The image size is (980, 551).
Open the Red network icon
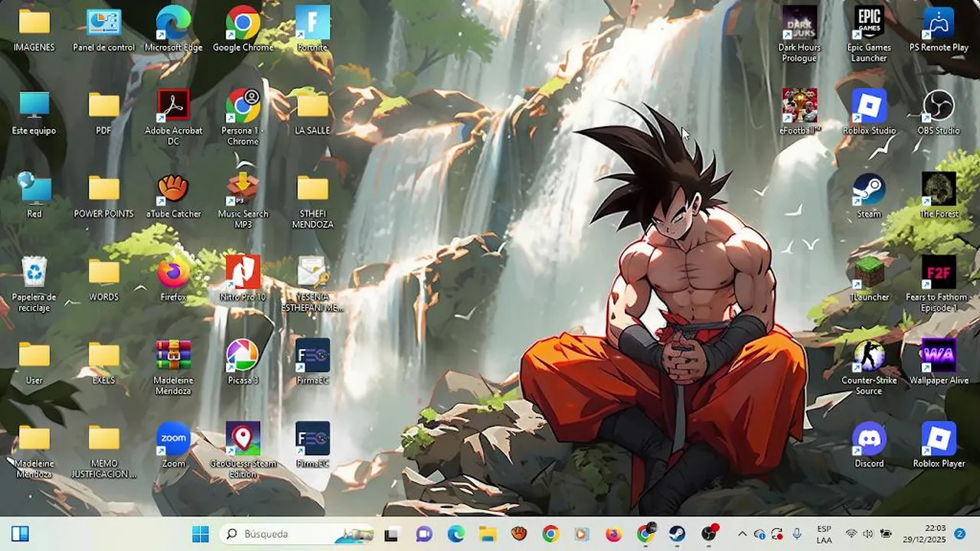coord(34,196)
